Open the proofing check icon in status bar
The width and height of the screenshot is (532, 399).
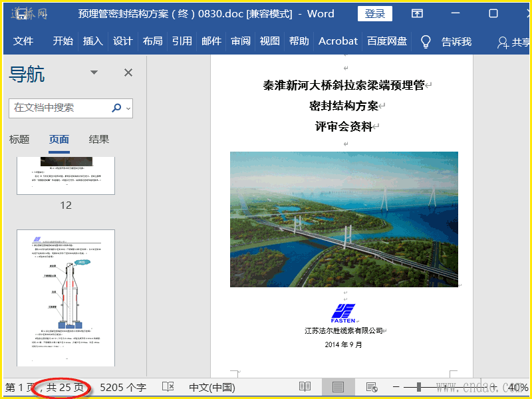(168, 387)
